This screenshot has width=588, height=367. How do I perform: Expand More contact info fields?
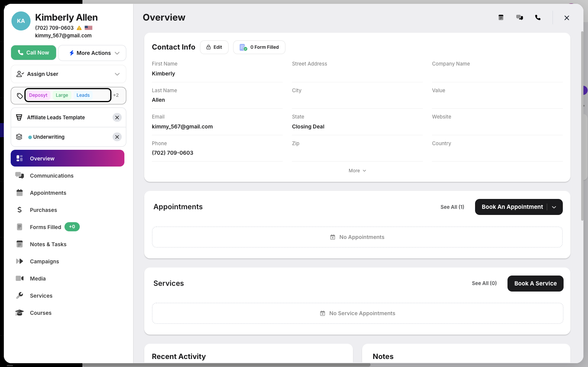(x=357, y=171)
